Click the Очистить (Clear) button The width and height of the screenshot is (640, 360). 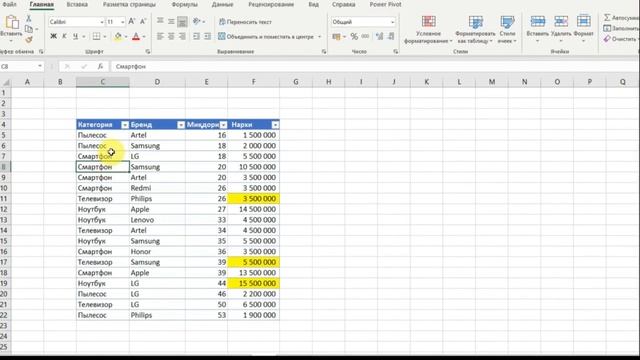coord(621,39)
